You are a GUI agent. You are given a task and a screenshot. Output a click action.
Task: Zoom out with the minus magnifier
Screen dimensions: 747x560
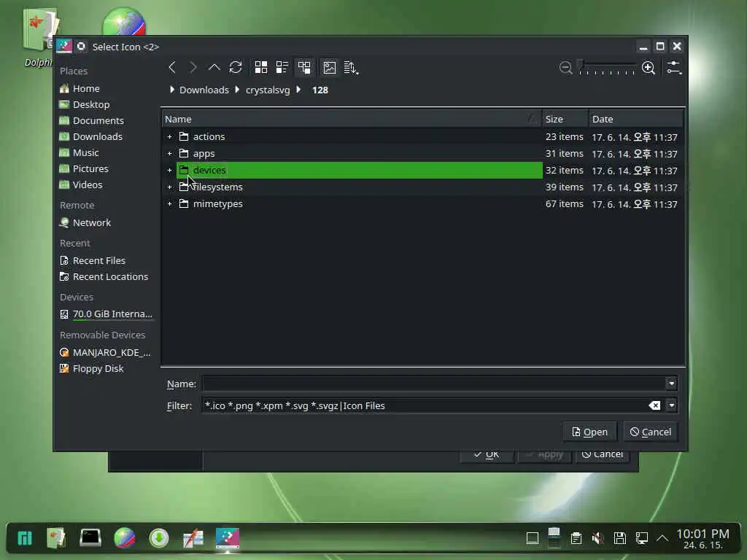click(565, 68)
